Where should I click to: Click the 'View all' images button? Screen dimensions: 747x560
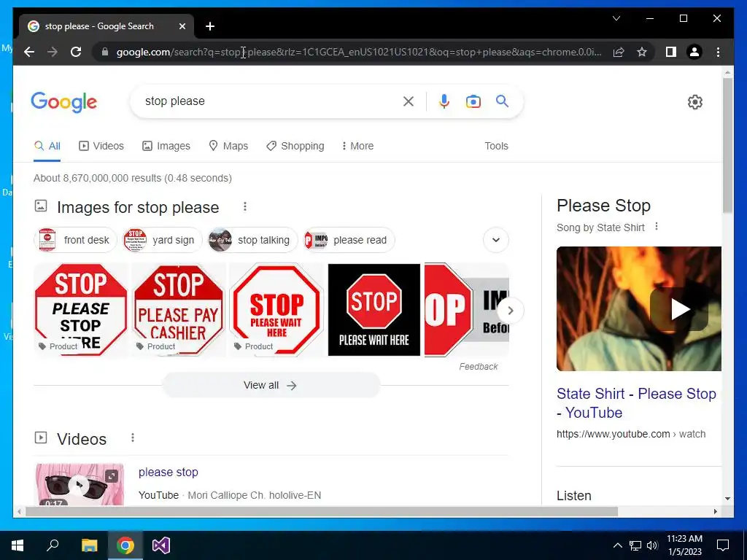[271, 385]
